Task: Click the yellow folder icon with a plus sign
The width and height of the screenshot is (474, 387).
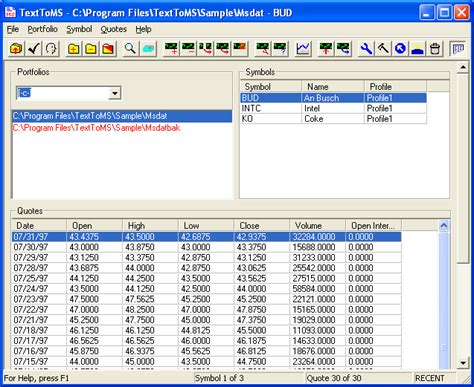Action: [x=74, y=49]
